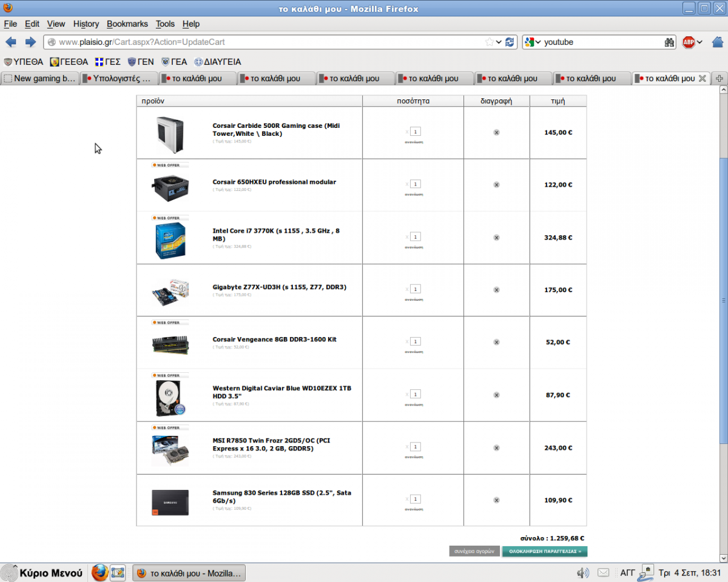Edit quantity field for Corsair Carbide 500R
Image resolution: width=728 pixels, height=582 pixels.
[416, 131]
